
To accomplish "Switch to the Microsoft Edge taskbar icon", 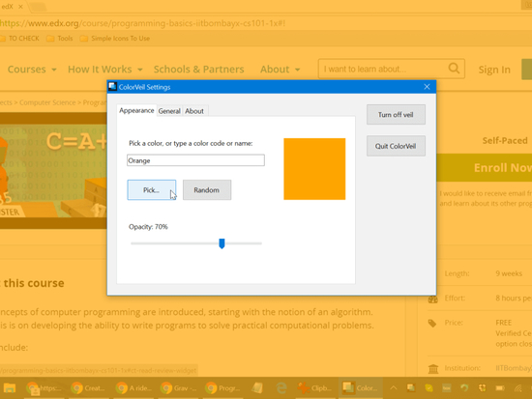I will [281, 387].
